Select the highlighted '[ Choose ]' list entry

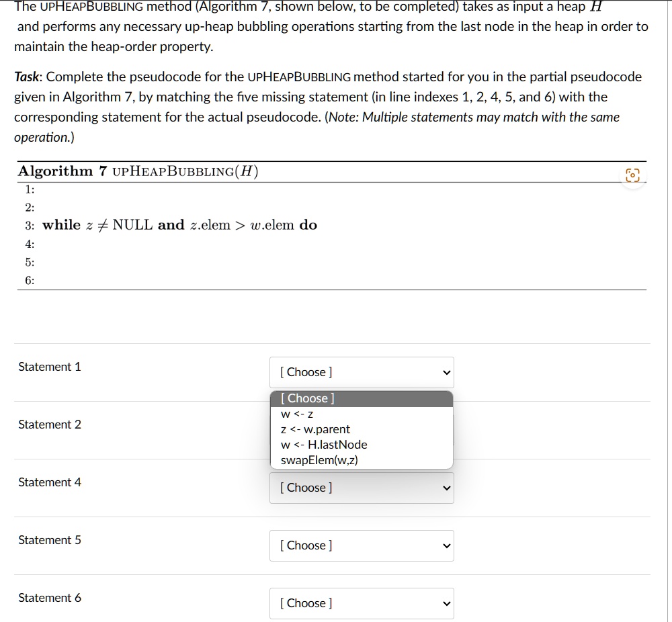[362, 398]
